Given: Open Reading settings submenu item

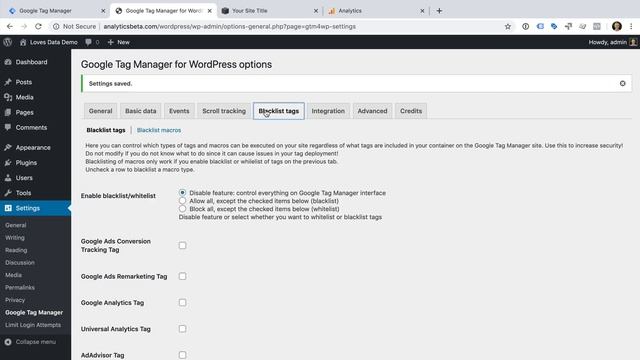Looking at the screenshot, I should pos(16,250).
